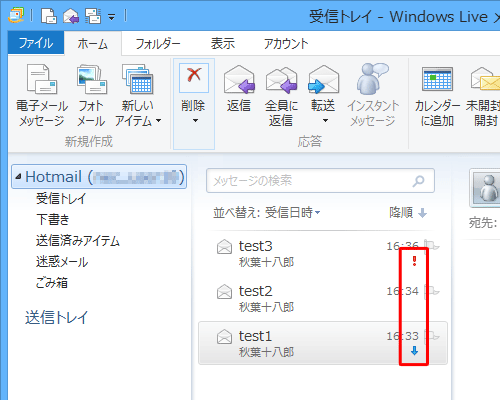Select the Hotmail account header
This screenshot has height=400, width=500.
pos(99,176)
